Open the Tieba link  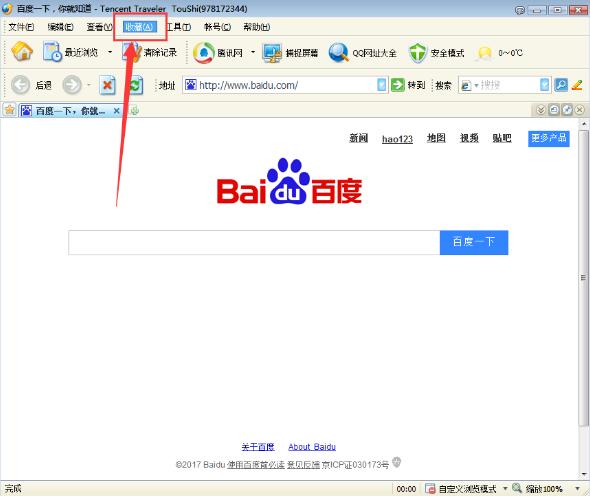click(x=502, y=138)
